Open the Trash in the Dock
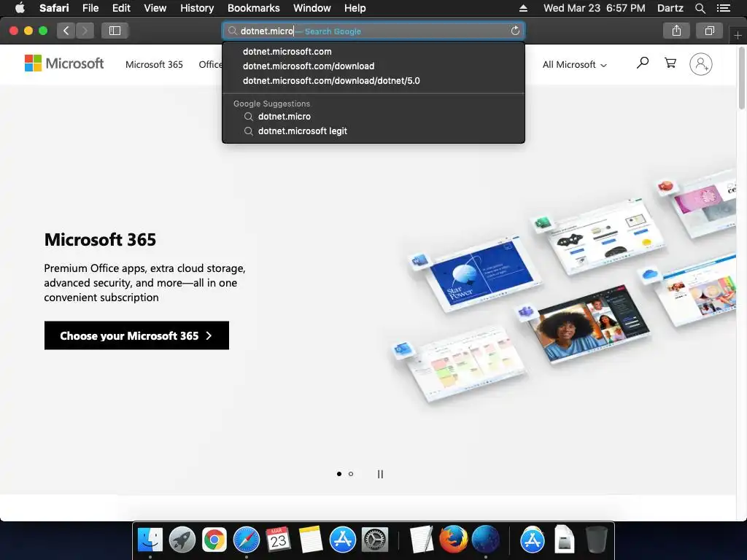The height and width of the screenshot is (560, 747). 596,540
